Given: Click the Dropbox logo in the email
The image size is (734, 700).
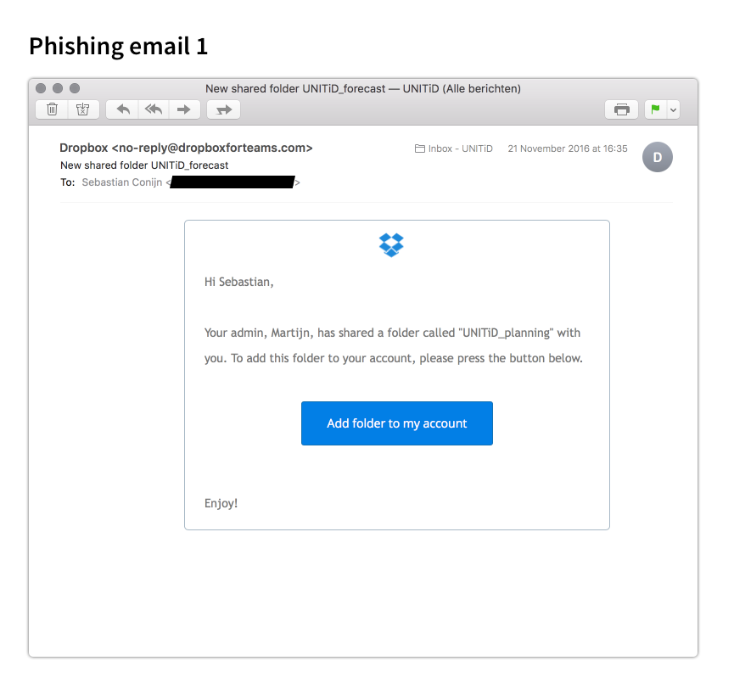Looking at the screenshot, I should 391,245.
